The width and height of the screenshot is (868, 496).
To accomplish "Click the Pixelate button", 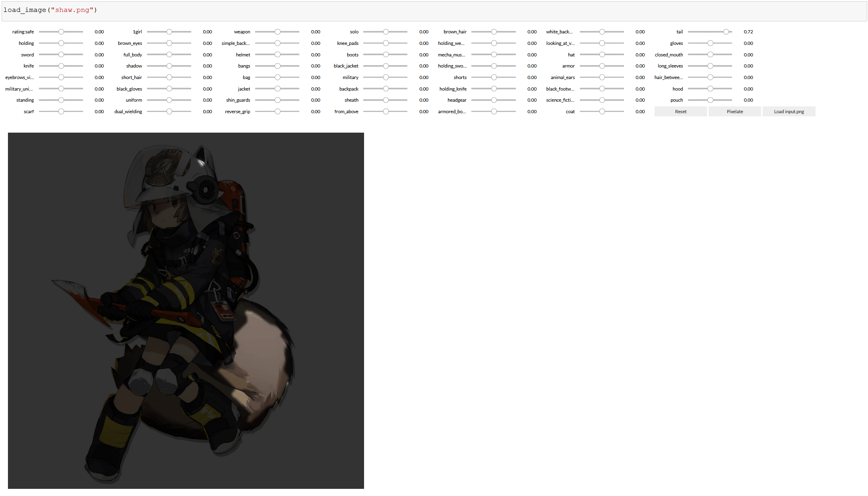I will [x=734, y=112].
